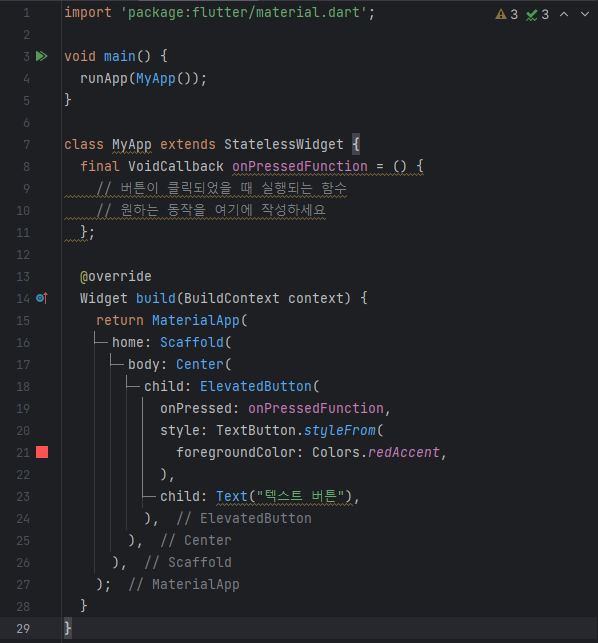Image resolution: width=598 pixels, height=643 pixels.
Task: Click the closing brace on line 29
Action: click(68, 629)
